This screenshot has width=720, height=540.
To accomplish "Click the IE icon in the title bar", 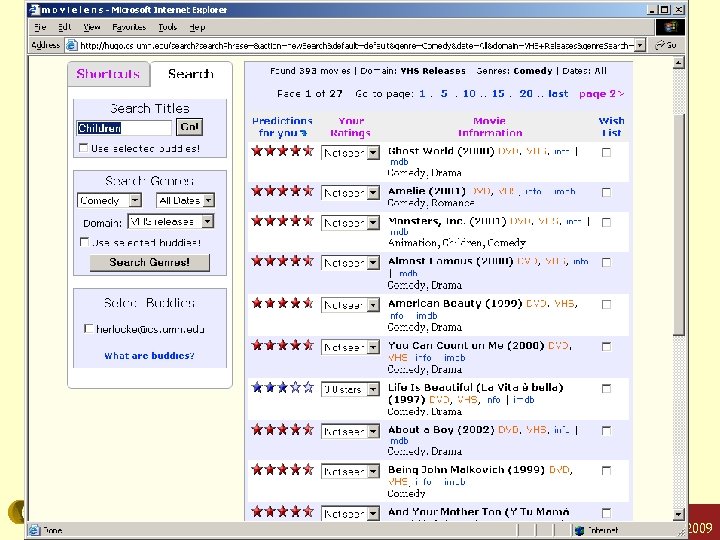I will tap(34, 10).
